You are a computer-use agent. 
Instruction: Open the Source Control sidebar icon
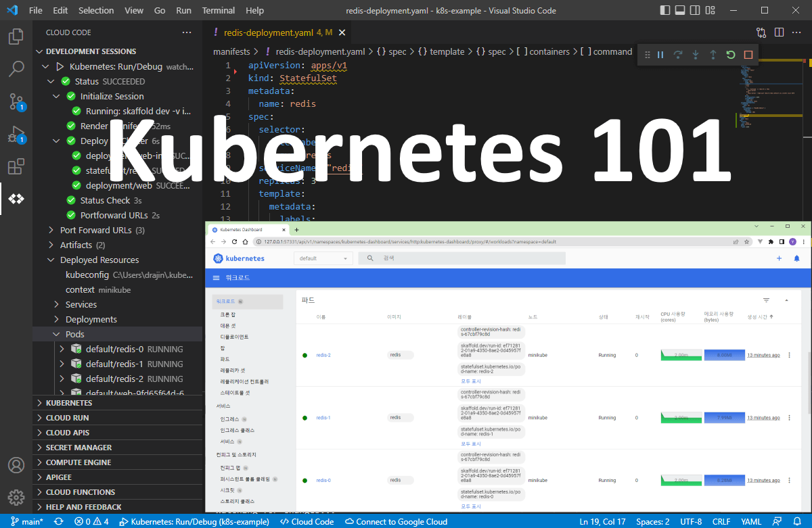coord(16,101)
